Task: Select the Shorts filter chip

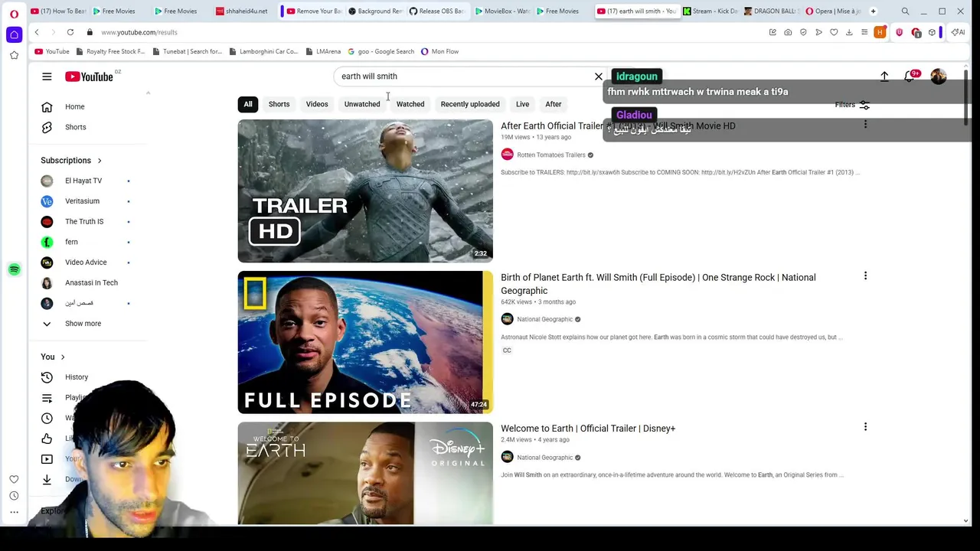Action: (279, 104)
